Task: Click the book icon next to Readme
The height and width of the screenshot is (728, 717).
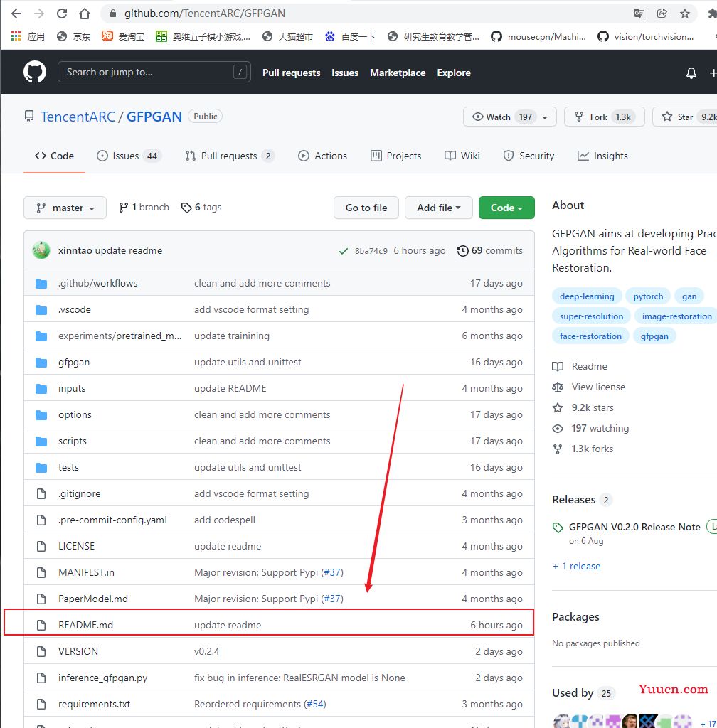Action: click(x=558, y=366)
